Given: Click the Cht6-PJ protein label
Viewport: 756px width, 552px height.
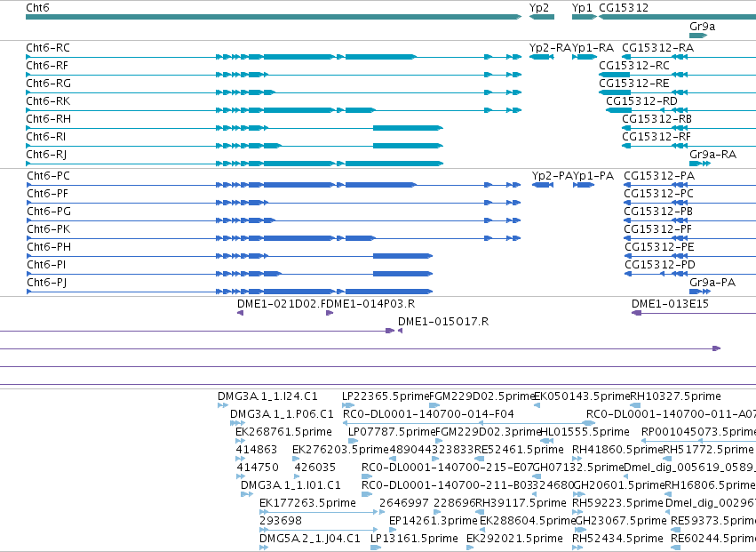Looking at the screenshot, I should [x=47, y=283].
